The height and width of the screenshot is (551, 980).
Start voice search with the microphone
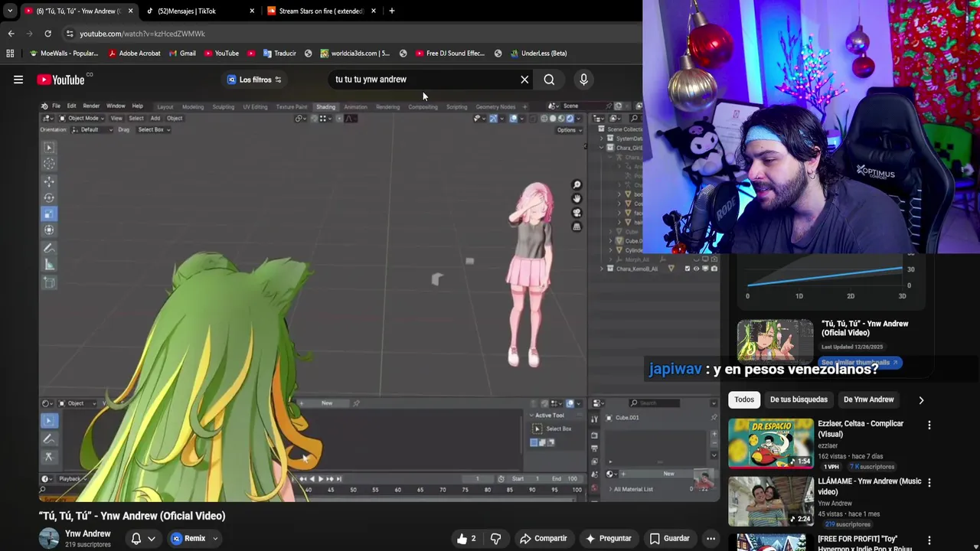[583, 80]
